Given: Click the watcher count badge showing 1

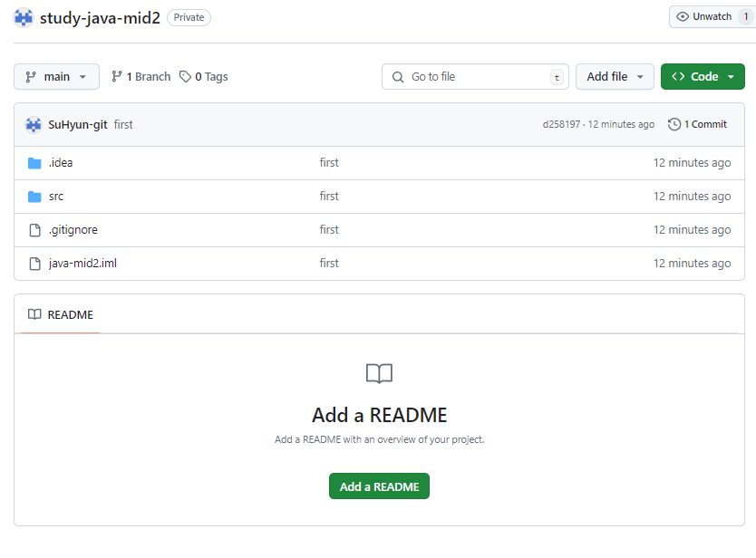Looking at the screenshot, I should [x=746, y=17].
